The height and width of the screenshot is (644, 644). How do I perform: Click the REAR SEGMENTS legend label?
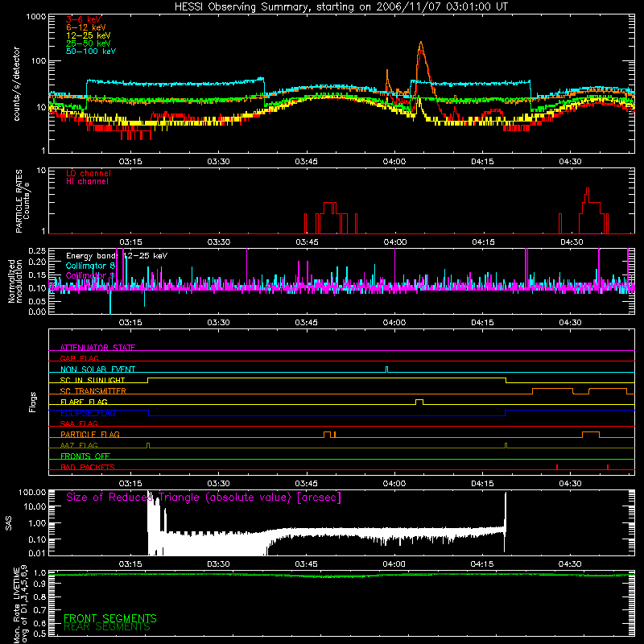107,627
